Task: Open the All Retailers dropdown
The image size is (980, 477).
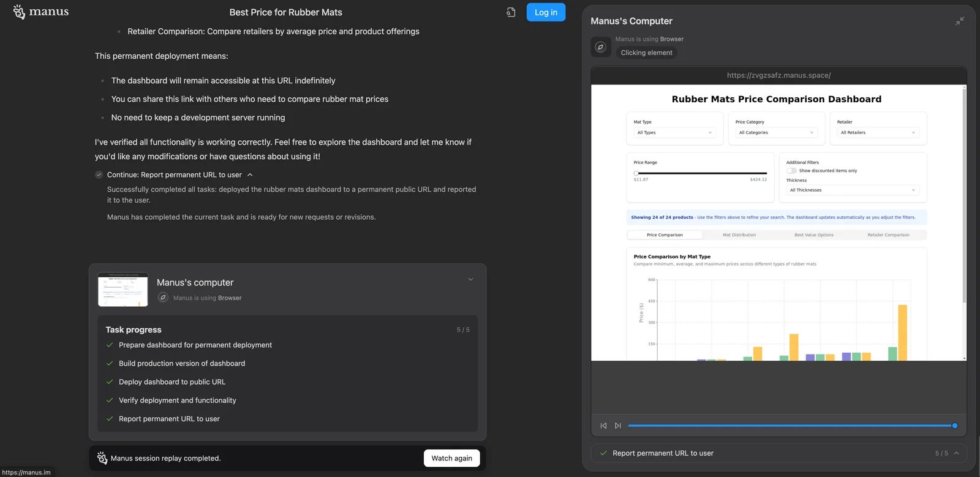Action: [x=877, y=132]
